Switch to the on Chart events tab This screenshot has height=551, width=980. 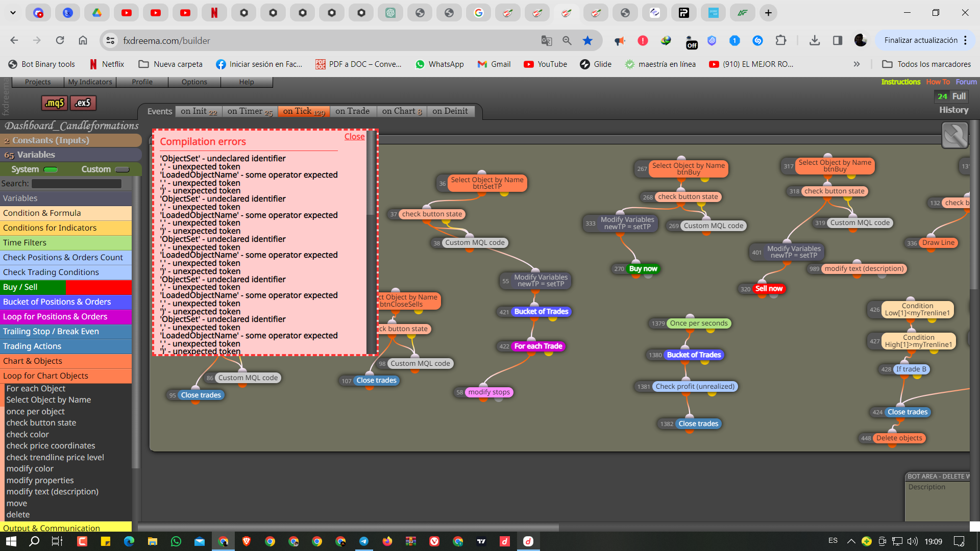(402, 111)
